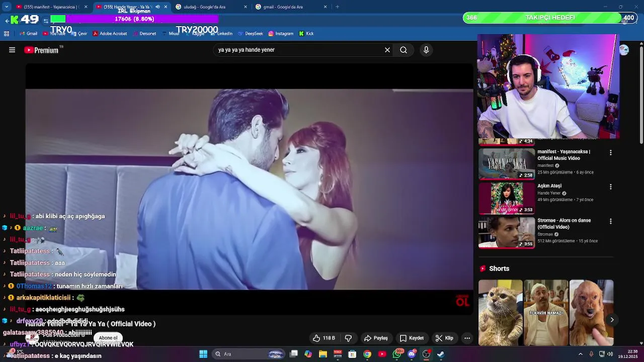Image resolution: width=644 pixels, height=362 pixels.
Task: Save the video with Kaydet button
Action: click(x=412, y=338)
